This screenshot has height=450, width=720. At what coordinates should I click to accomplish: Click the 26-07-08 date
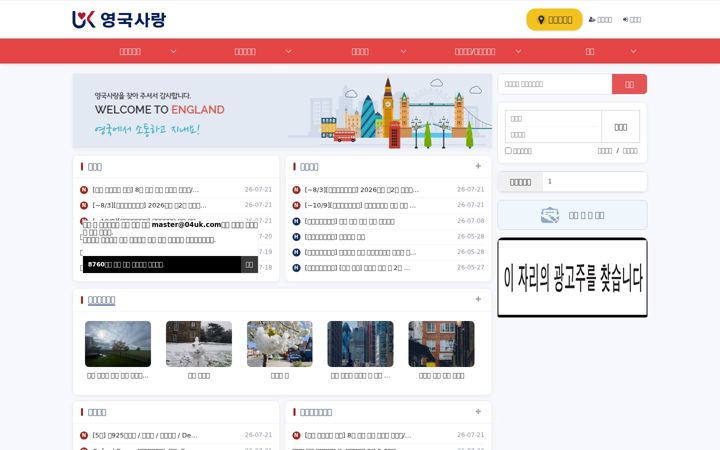click(x=471, y=221)
